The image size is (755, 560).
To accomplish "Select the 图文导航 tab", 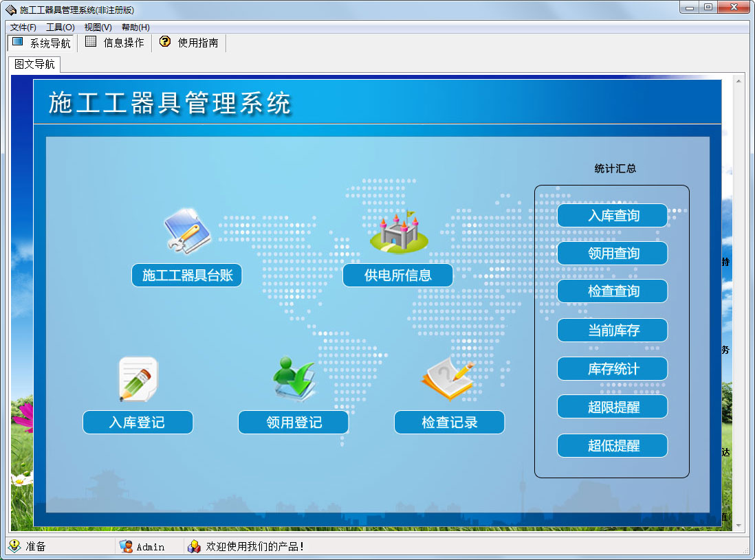I will [34, 64].
